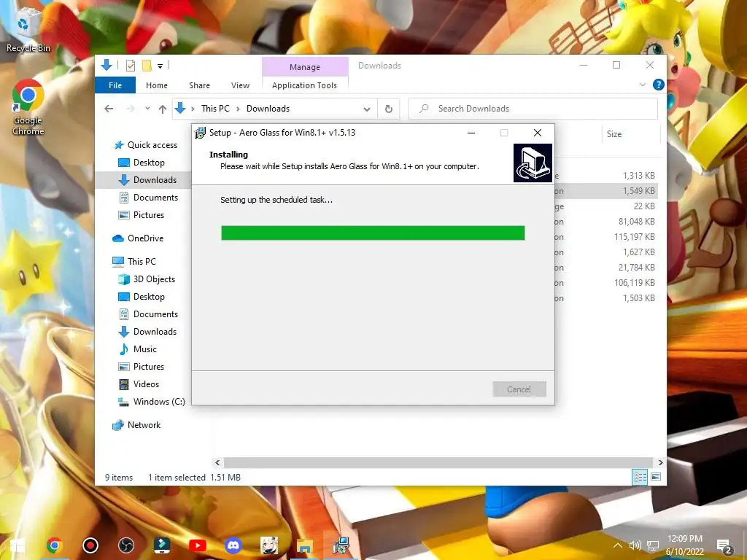Select Network in the navigation pane
The width and height of the screenshot is (747, 560).
[144, 425]
